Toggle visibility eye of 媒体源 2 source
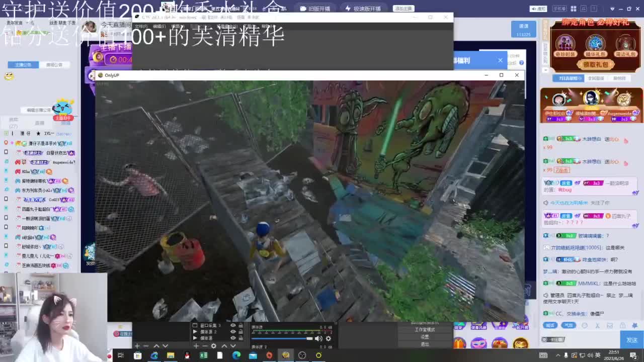This screenshot has height=362, width=644. tap(233, 332)
